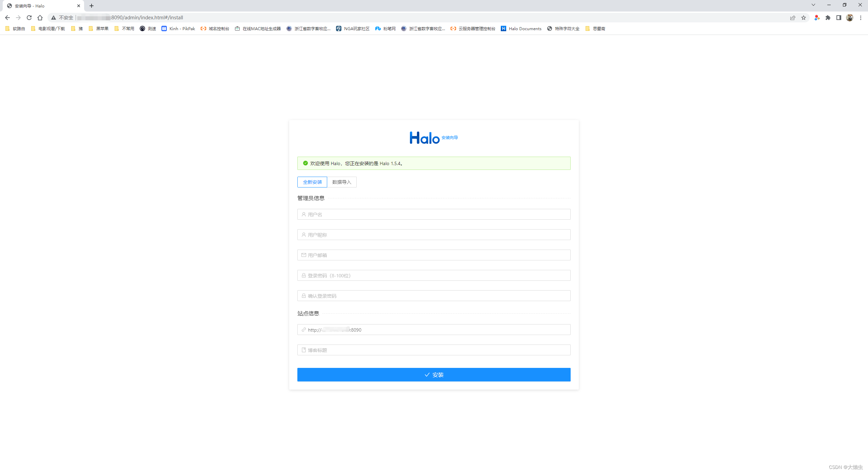Open the NGA玩家社区 bookmark
This screenshot has height=473, width=868.
click(353, 28)
